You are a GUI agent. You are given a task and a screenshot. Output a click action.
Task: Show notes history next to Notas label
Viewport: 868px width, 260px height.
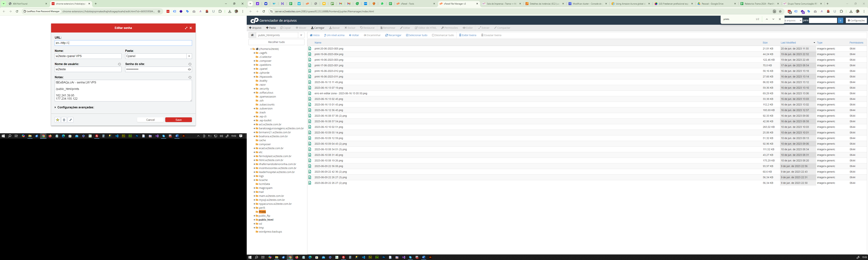click(x=190, y=77)
